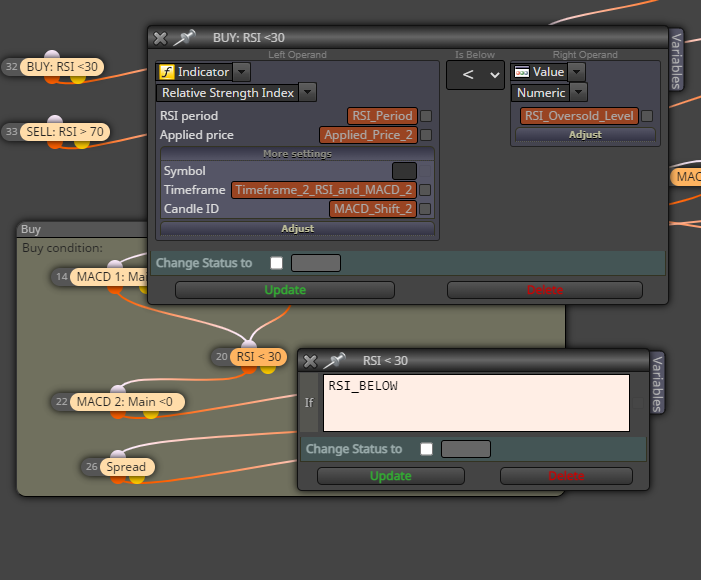Pin the BUY: RSI <30 panel

[185, 38]
